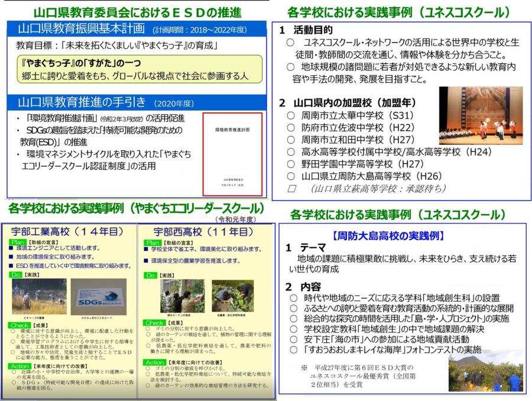
Task: Click the やまぐちエコリーダースクール section title
Action: tap(137, 208)
